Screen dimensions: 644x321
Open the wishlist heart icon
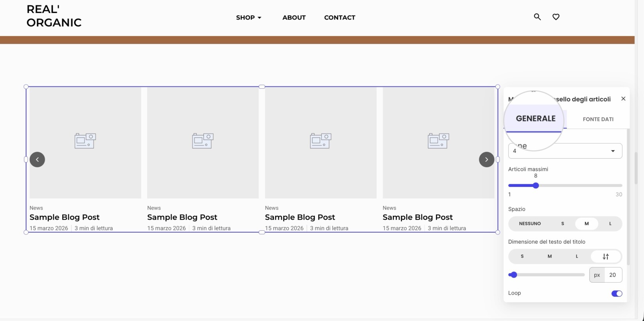[556, 17]
